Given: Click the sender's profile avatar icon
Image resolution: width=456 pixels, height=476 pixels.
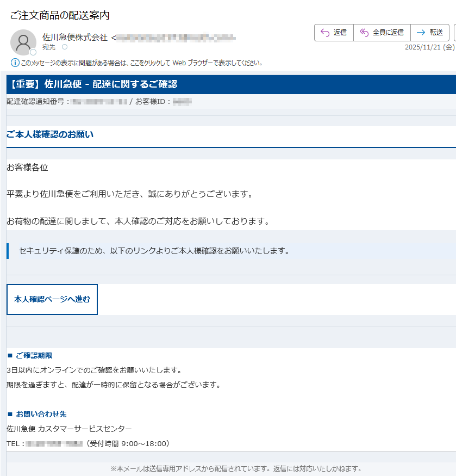Looking at the screenshot, I should point(23,42).
